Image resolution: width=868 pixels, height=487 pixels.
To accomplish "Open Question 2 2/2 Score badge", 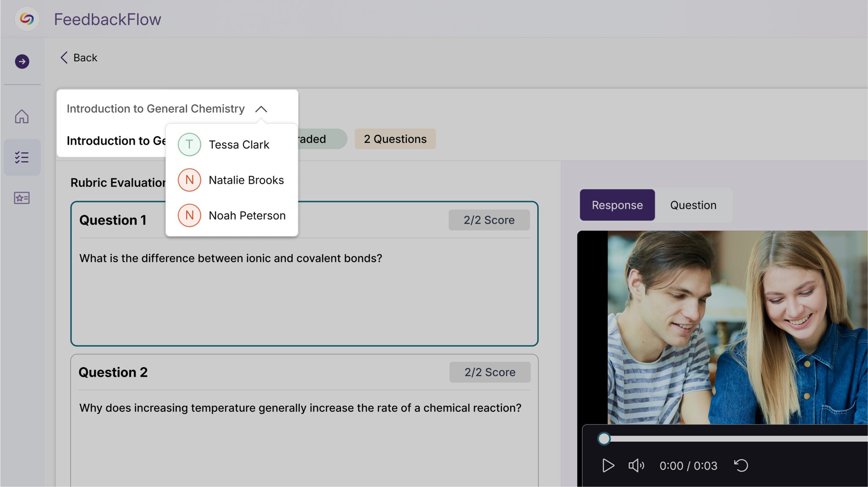I will coord(490,372).
